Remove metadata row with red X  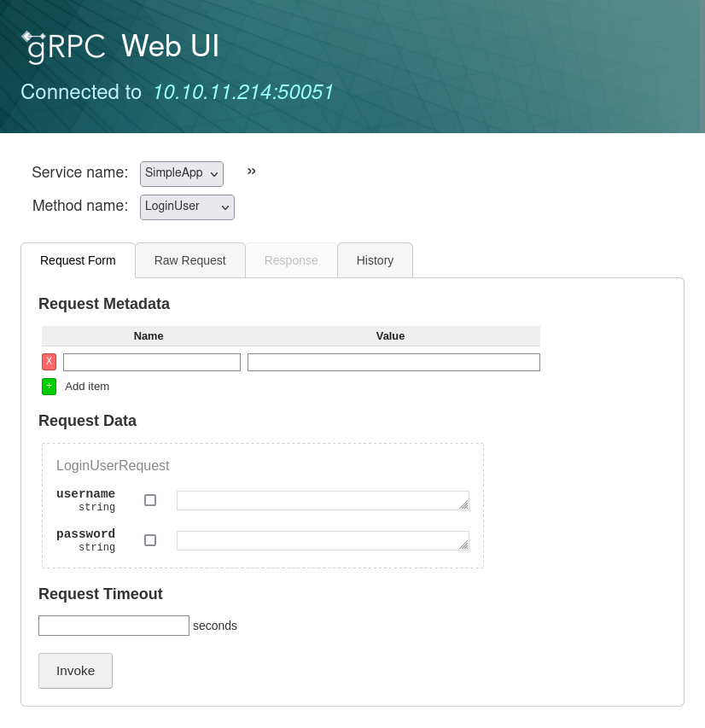49,362
